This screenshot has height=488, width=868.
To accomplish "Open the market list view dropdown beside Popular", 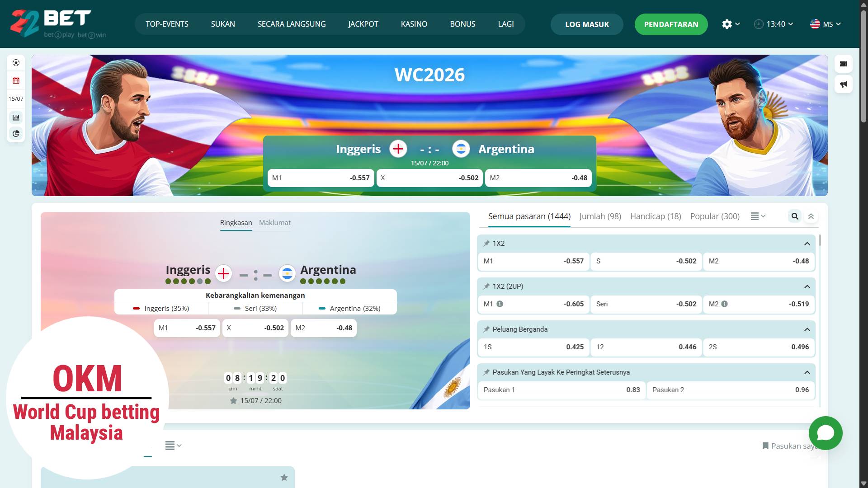I will click(x=758, y=216).
